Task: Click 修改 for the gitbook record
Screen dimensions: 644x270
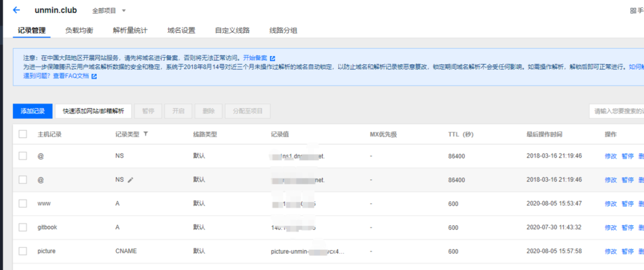Action: [611, 228]
